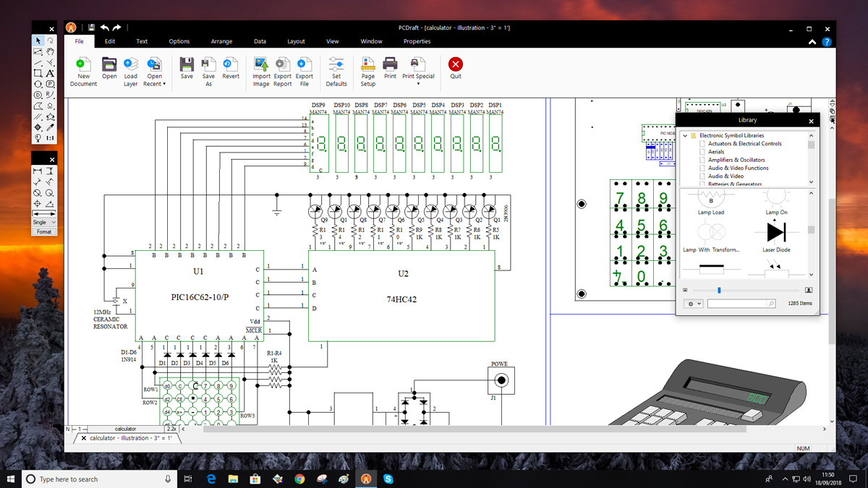Open the gear menu in Library panel

[x=692, y=303]
